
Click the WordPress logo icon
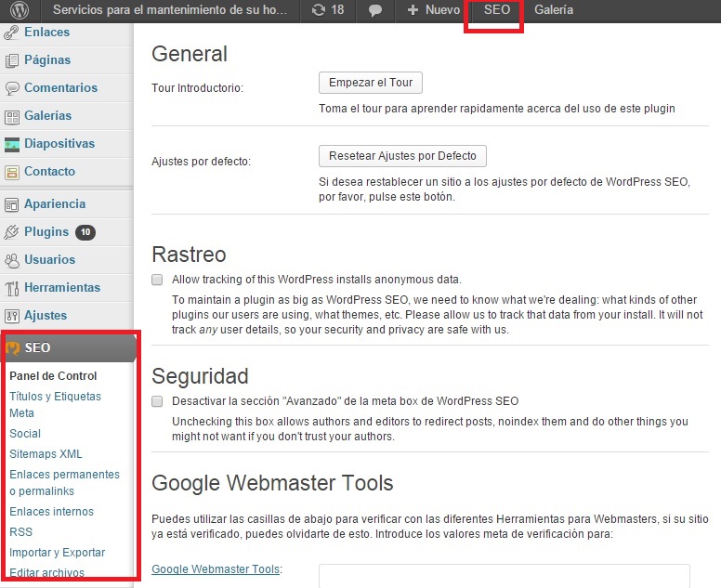click(19, 10)
